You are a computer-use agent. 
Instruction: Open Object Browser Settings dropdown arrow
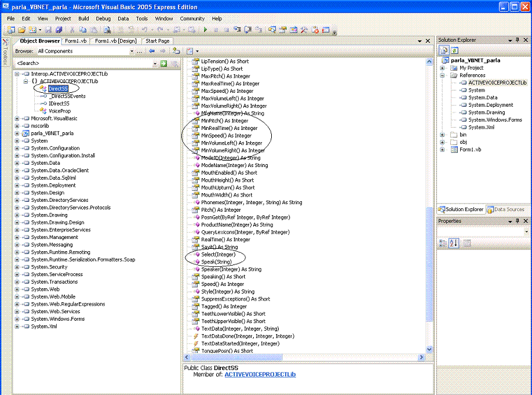pyautogui.click(x=197, y=51)
